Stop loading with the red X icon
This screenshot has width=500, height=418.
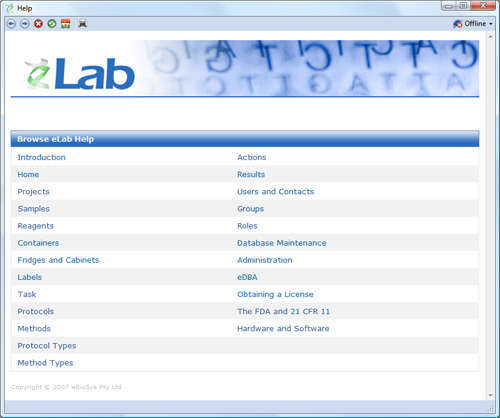[38, 24]
